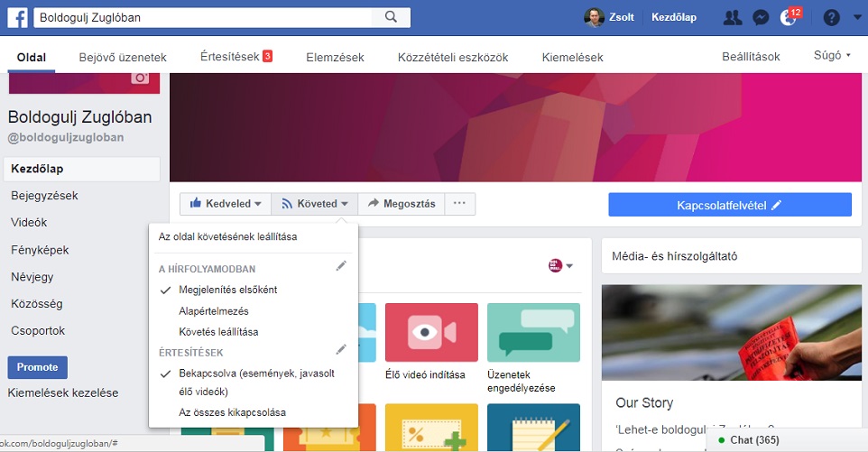Choose Az oldal követésének leállítása

click(x=227, y=236)
